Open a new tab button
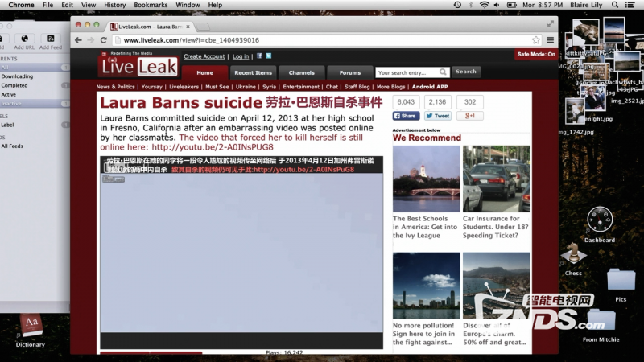This screenshot has width=644, height=362. (203, 27)
